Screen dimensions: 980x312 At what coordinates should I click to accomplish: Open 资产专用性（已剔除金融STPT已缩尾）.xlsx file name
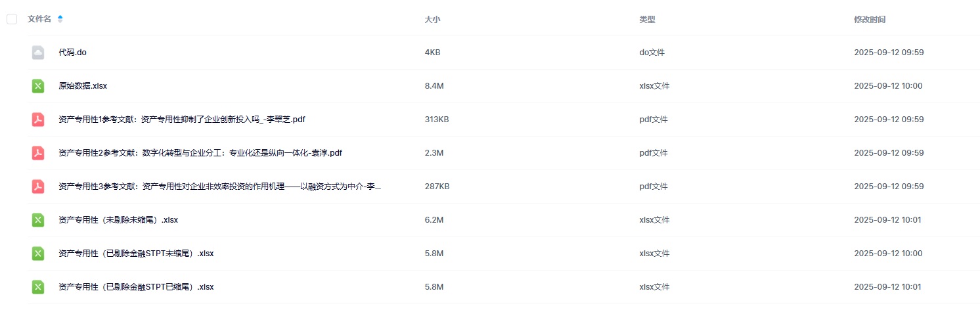pyautogui.click(x=136, y=287)
